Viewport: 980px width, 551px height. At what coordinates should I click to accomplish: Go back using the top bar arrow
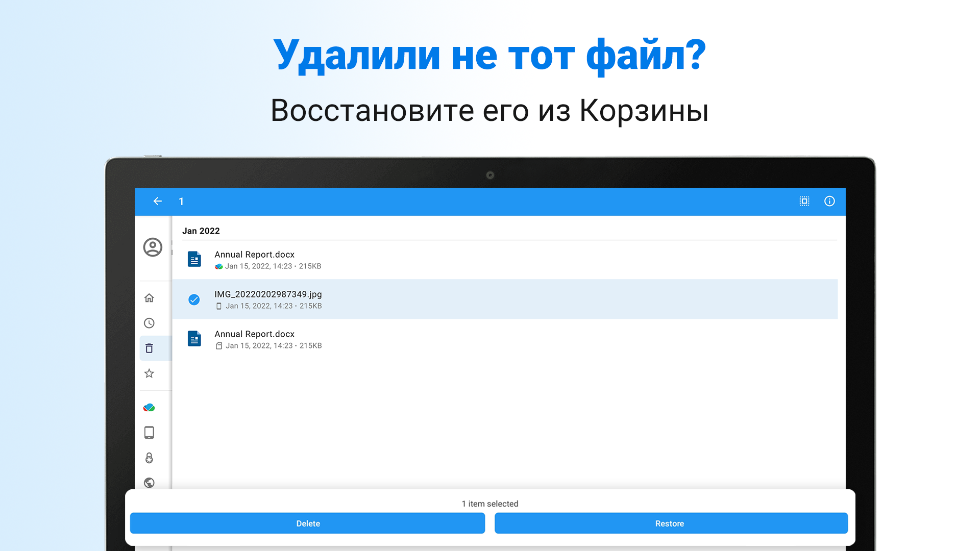[x=158, y=202]
